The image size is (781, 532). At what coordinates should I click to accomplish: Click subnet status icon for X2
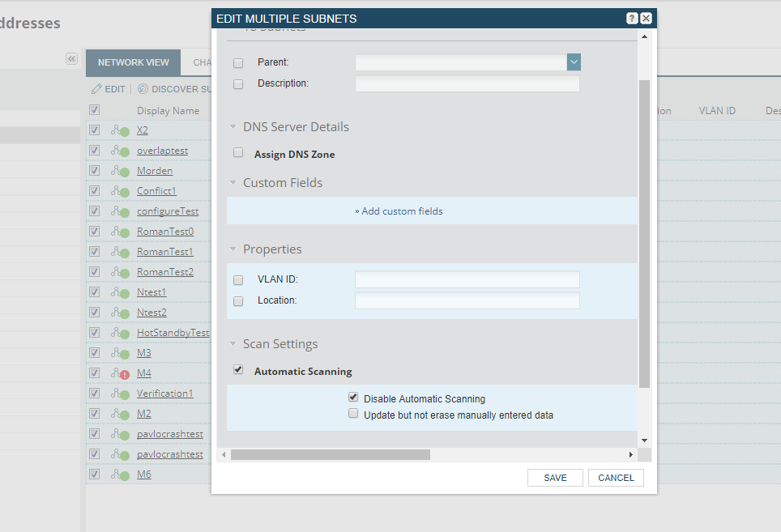pyautogui.click(x=120, y=130)
